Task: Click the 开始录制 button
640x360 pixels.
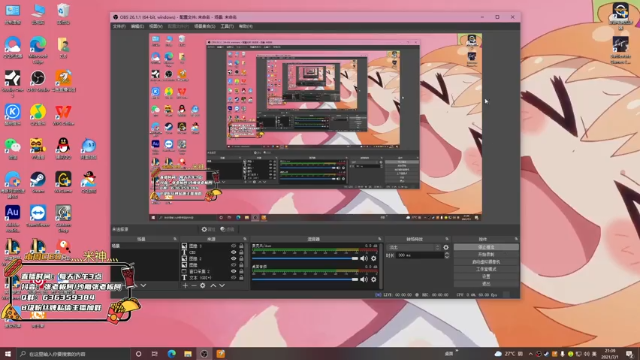Action: pos(486,255)
